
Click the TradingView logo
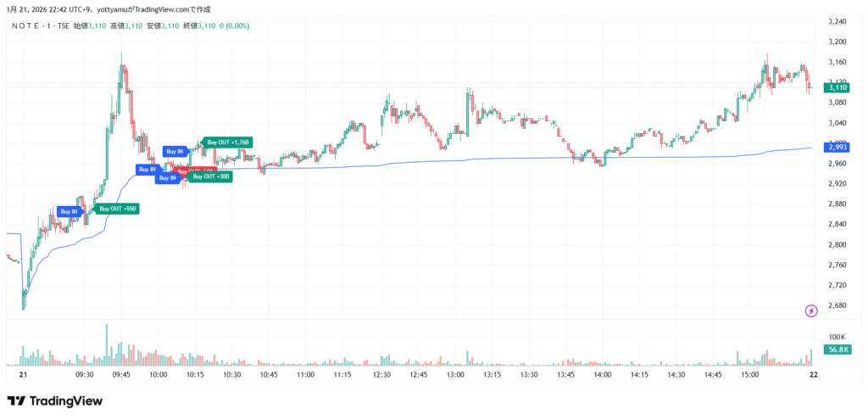pos(54,400)
